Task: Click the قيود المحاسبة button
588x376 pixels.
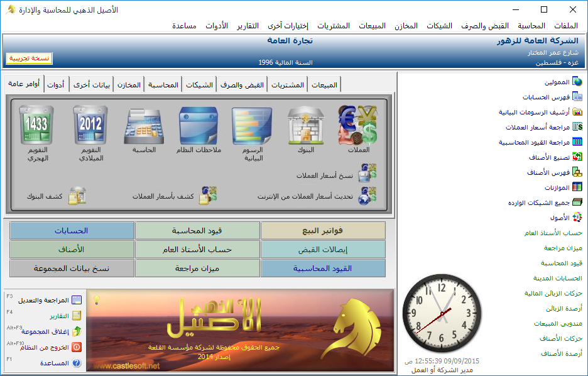Action: coord(197,230)
